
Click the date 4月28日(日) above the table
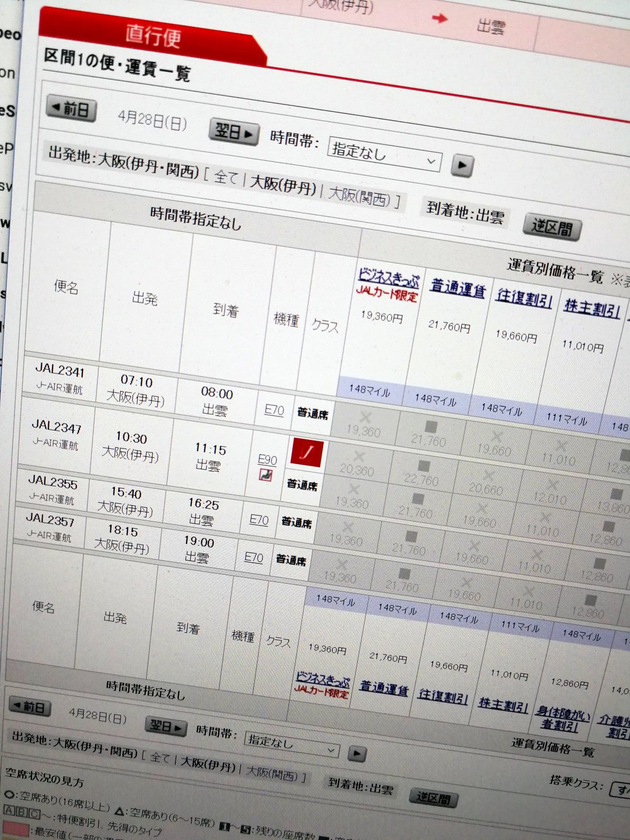(x=152, y=120)
